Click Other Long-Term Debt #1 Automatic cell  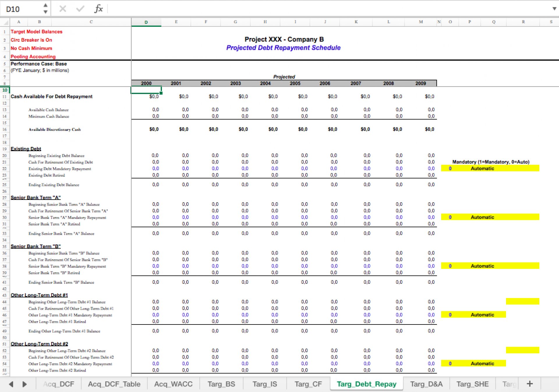coord(482,315)
